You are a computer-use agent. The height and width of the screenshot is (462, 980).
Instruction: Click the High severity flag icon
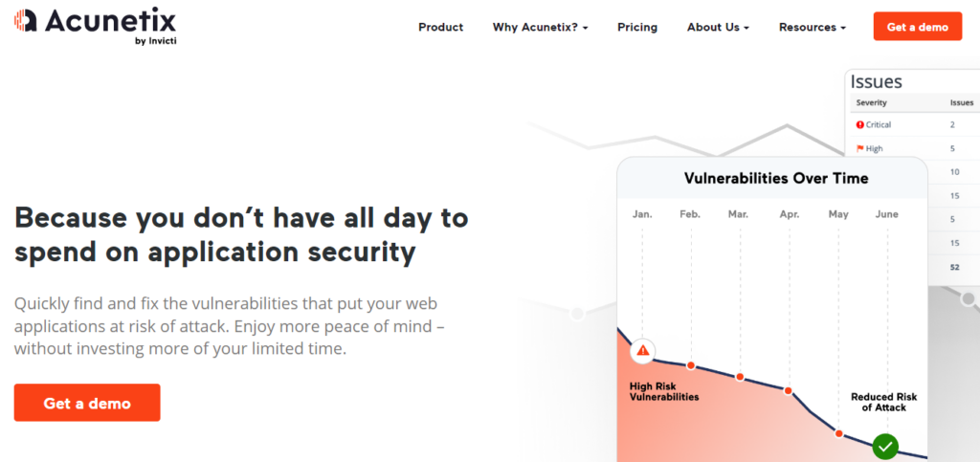click(x=860, y=148)
